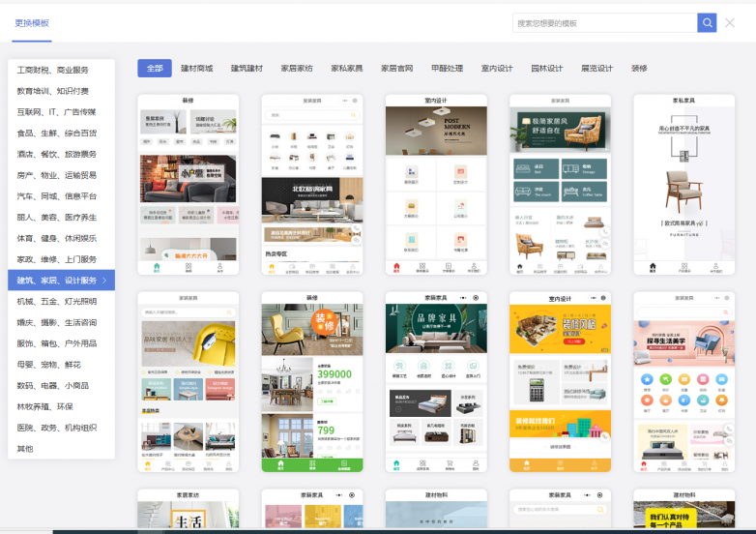756x534 pixels.
Task: Click the blue search magnifier button
Action: tap(707, 22)
